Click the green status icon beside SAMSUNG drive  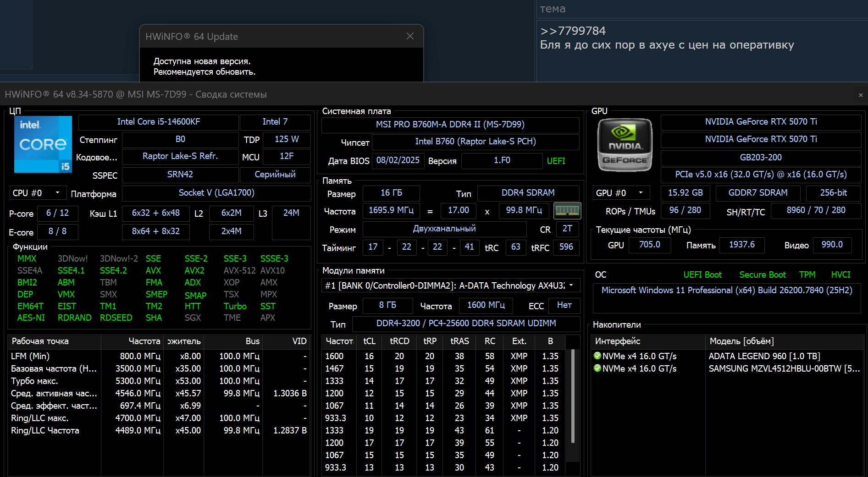[597, 368]
